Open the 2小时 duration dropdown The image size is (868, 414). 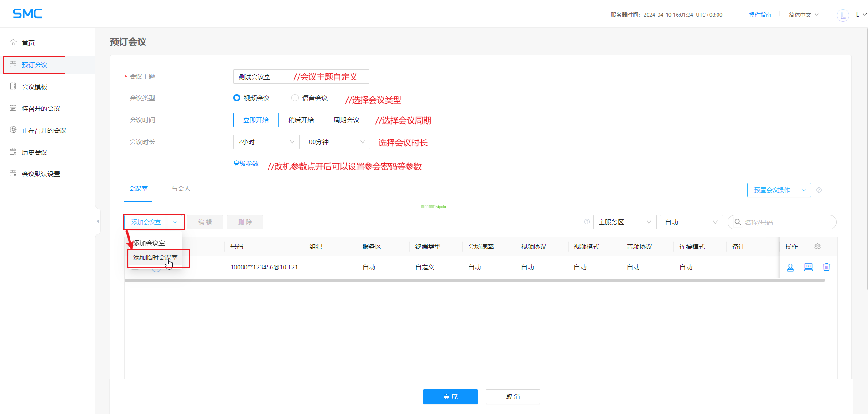[x=266, y=142]
